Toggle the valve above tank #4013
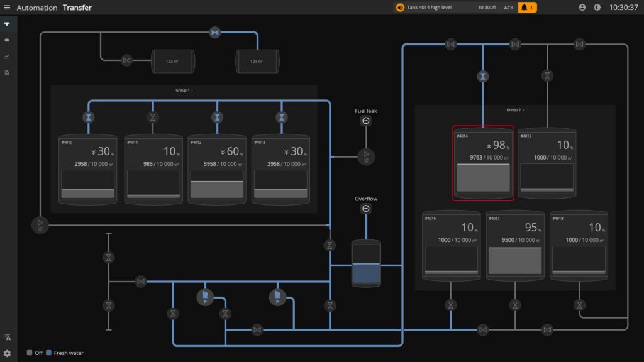Viewport: 644px width, 362px height. 282,118
